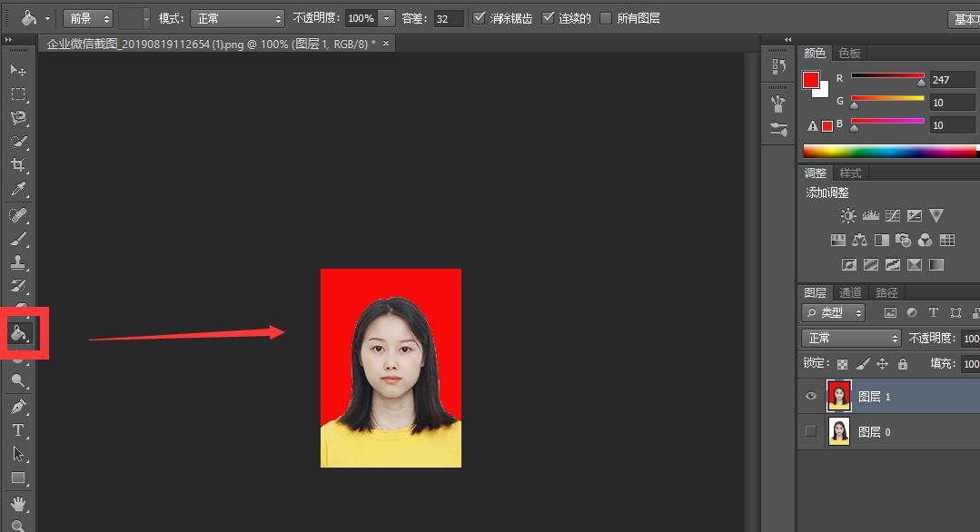
Task: Switch to the 色板 Swatches tab
Action: [850, 53]
